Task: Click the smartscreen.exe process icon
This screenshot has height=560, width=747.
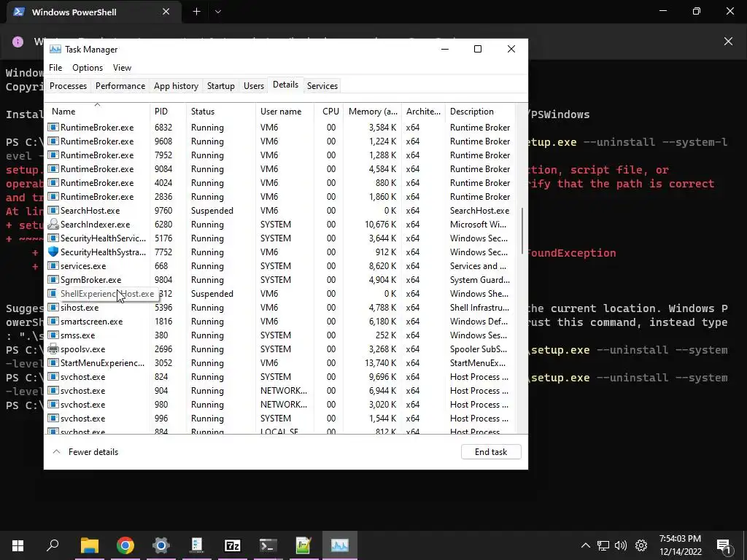Action: pyautogui.click(x=53, y=322)
